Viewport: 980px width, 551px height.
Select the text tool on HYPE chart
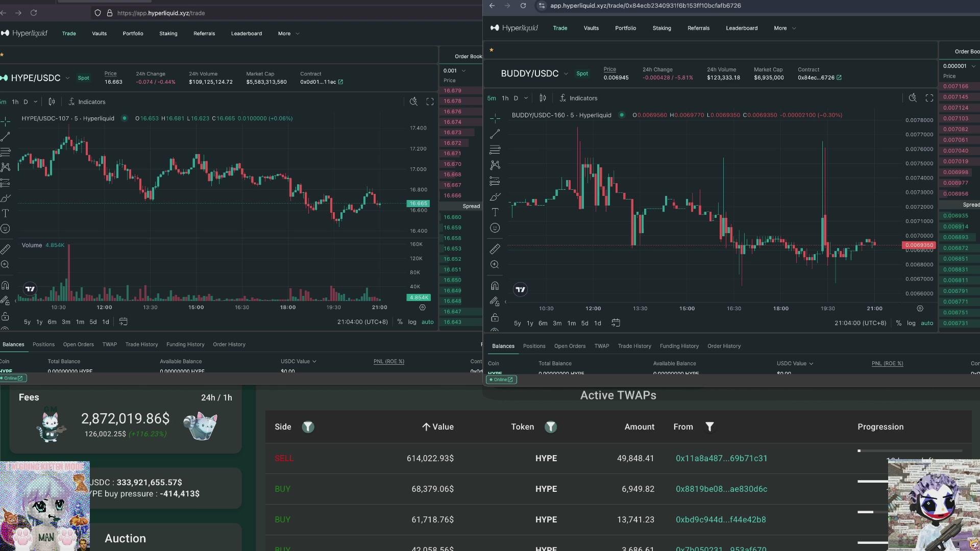tap(5, 213)
